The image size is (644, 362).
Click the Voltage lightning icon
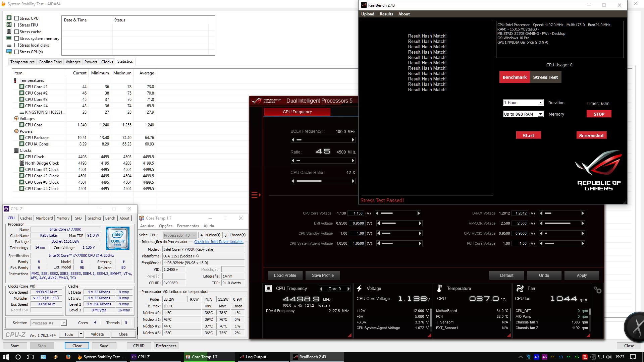tap(359, 289)
